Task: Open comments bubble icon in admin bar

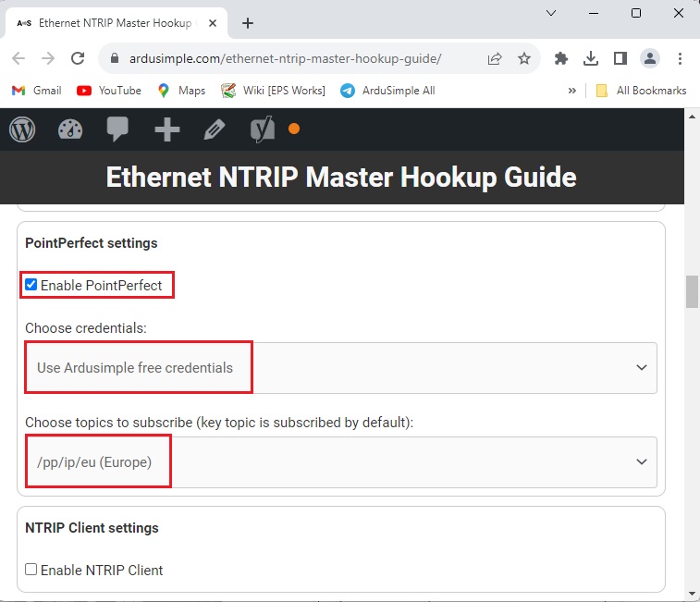Action: [117, 129]
